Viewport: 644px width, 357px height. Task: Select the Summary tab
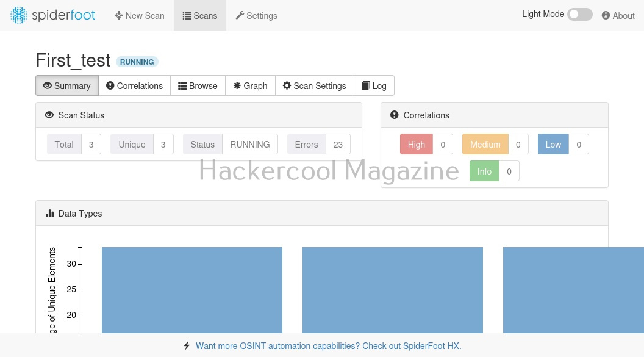(67, 85)
